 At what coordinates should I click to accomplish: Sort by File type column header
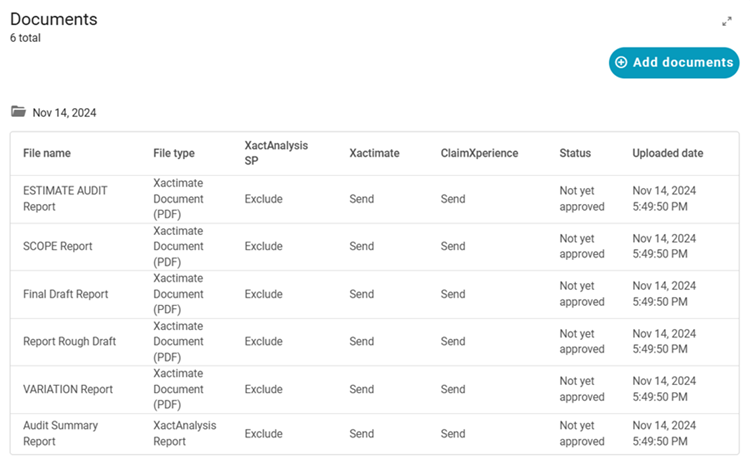pos(174,153)
